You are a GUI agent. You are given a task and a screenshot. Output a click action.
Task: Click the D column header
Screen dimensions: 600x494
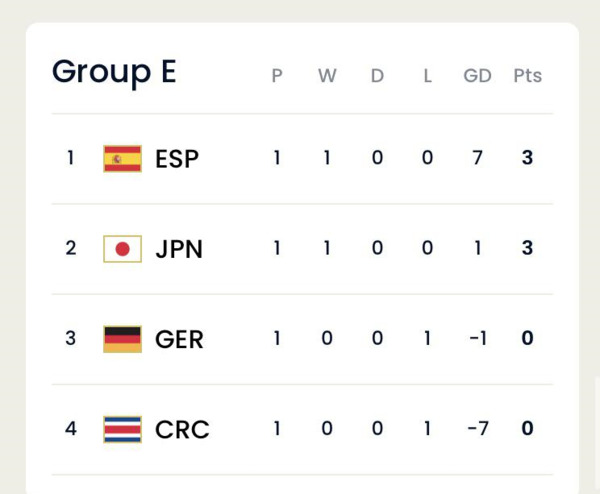coord(377,75)
